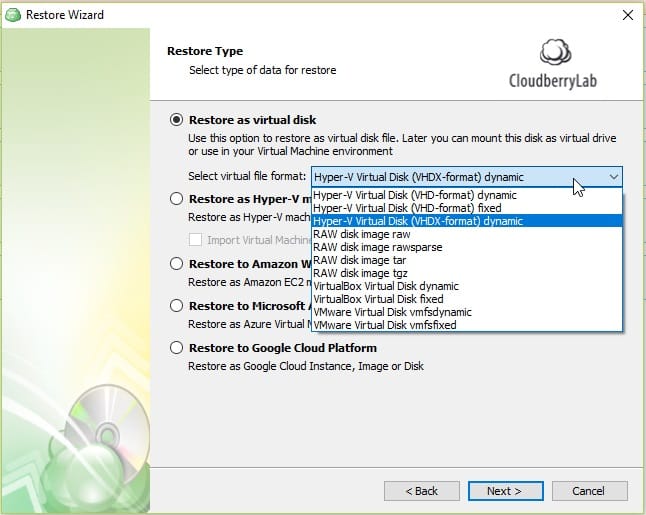Collapse the virtual file format dropdown arrow
The height and width of the screenshot is (515, 646).
(613, 177)
